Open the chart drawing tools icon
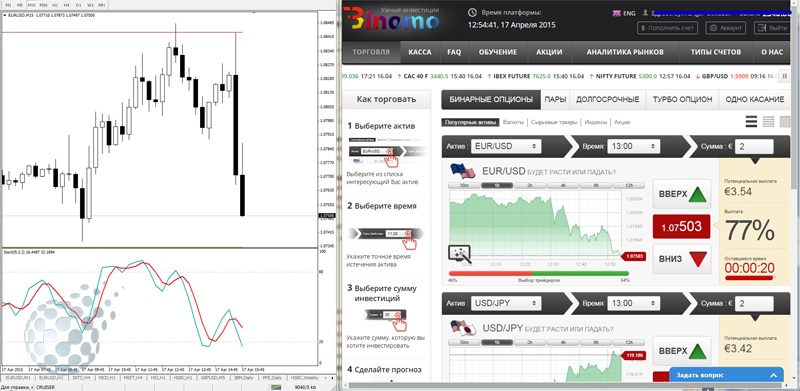Viewport: 800px width, 391px height. (x=459, y=254)
